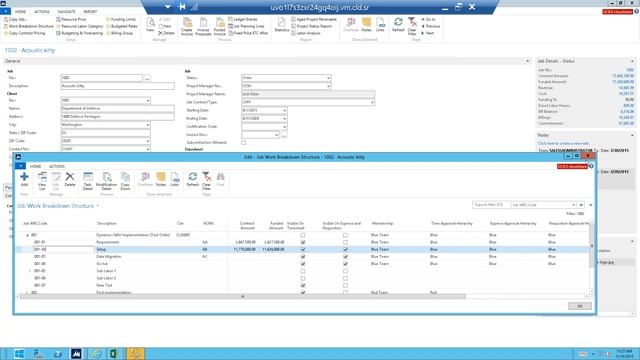640x360 pixels.
Task: Click Copy Job in main ribbon
Action: click(x=15, y=19)
